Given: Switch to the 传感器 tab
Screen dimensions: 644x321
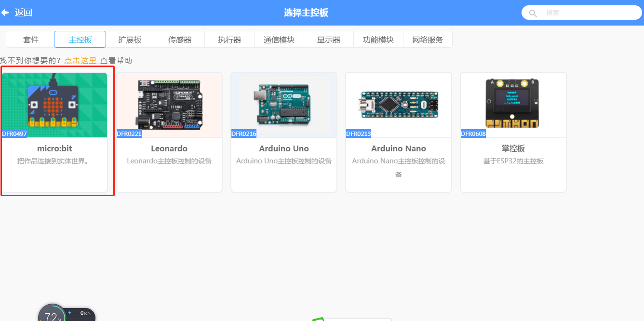Looking at the screenshot, I should pos(180,40).
